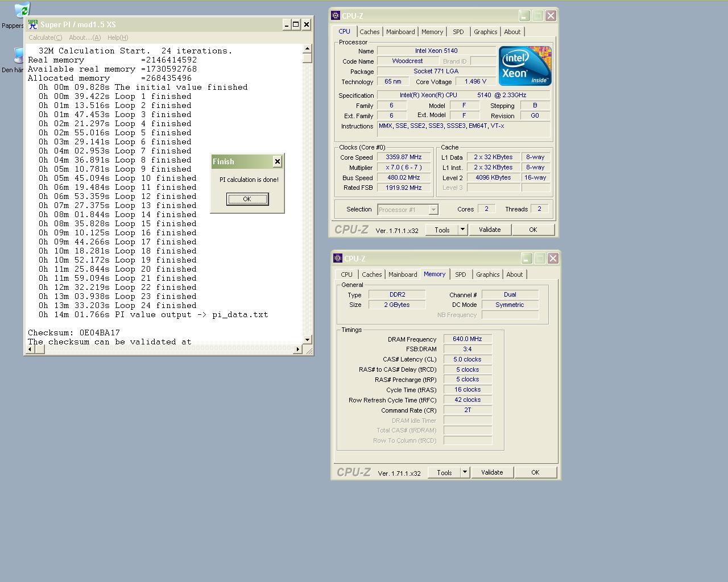The image size is (728, 582).
Task: Click Validate in top CPU-Z window
Action: [x=490, y=230]
